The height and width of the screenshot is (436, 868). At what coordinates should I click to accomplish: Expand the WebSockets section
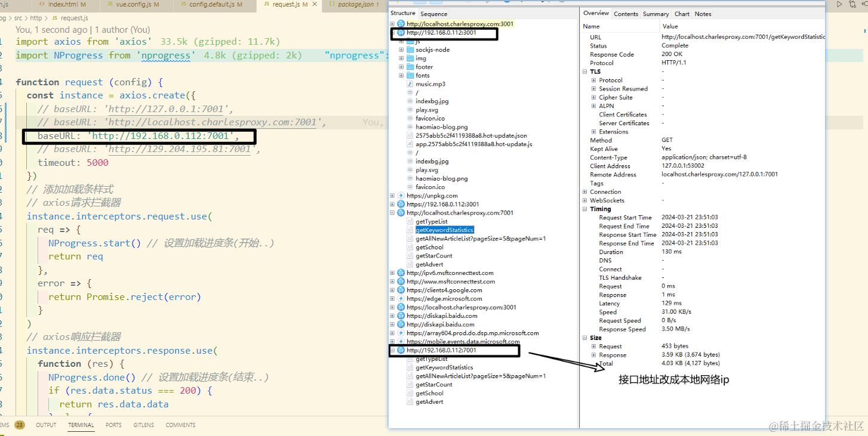coord(585,200)
